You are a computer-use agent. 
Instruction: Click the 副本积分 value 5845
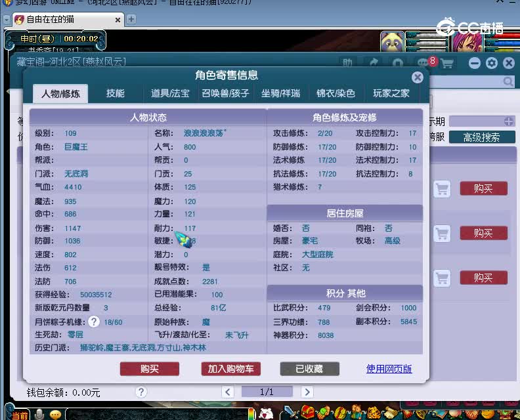pyautogui.click(x=408, y=322)
